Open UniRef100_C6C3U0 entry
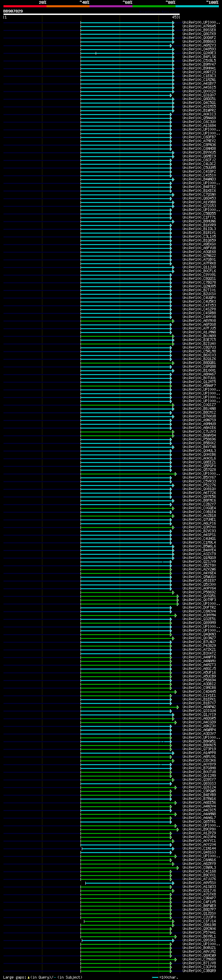Image resolution: width=222 pixels, height=980 pixels. pos(199,122)
